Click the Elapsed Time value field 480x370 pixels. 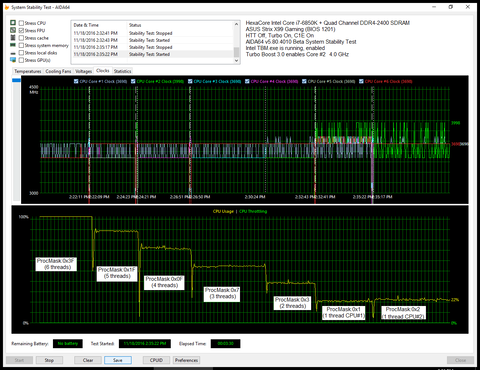click(225, 344)
